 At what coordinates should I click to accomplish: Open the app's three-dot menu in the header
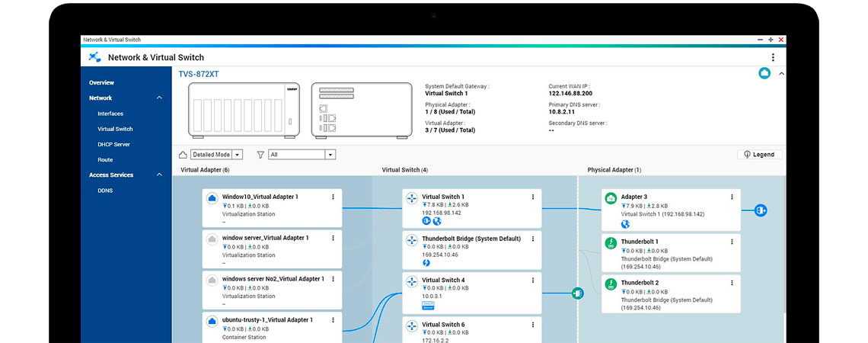coord(773,57)
